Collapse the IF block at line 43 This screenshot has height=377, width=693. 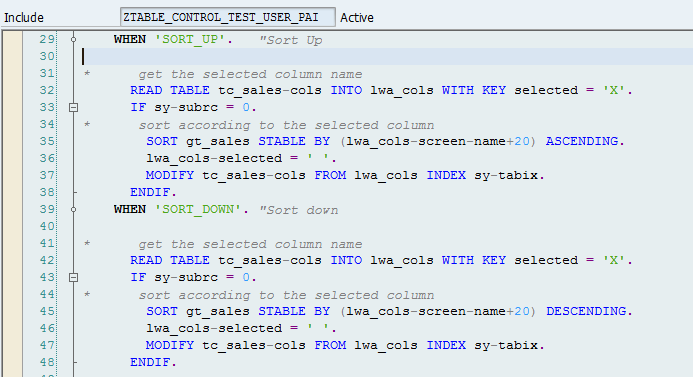[x=74, y=278]
